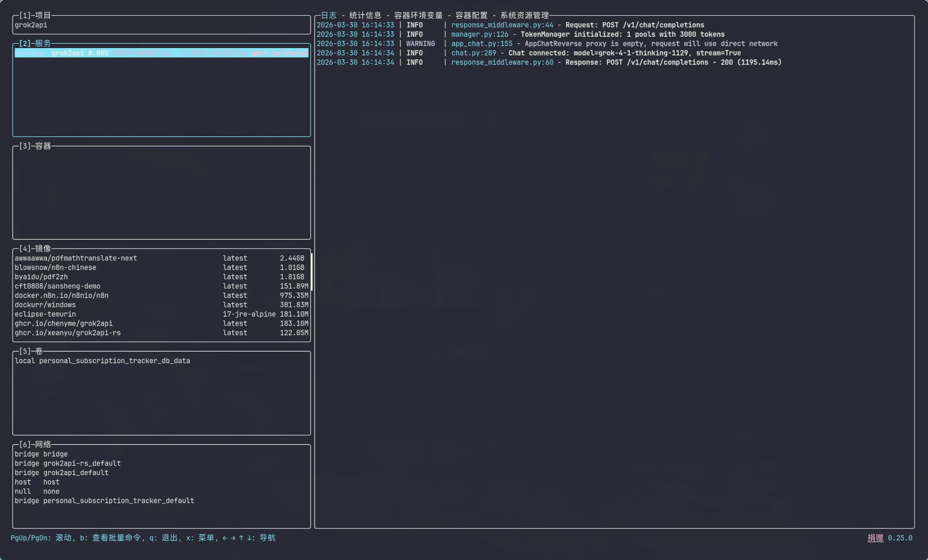This screenshot has width=928, height=560.
Task: Switch to the 系统资源管理 tab
Action: [x=524, y=15]
